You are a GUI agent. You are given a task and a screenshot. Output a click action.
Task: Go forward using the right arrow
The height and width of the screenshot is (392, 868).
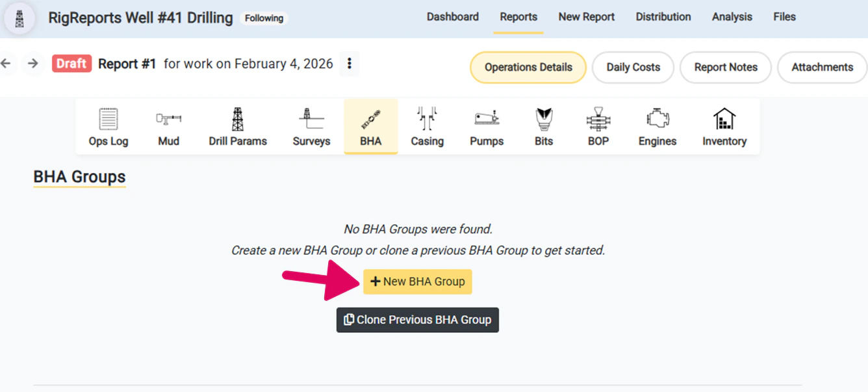[33, 63]
